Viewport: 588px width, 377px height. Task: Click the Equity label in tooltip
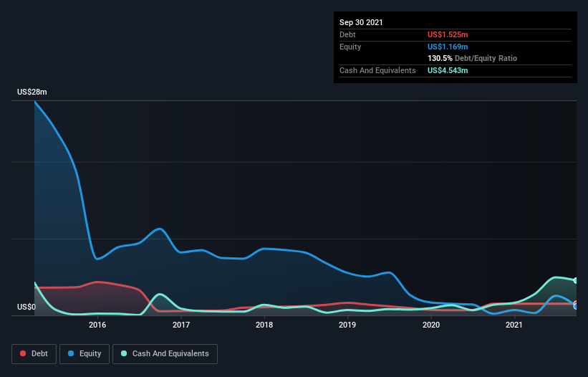pos(350,47)
